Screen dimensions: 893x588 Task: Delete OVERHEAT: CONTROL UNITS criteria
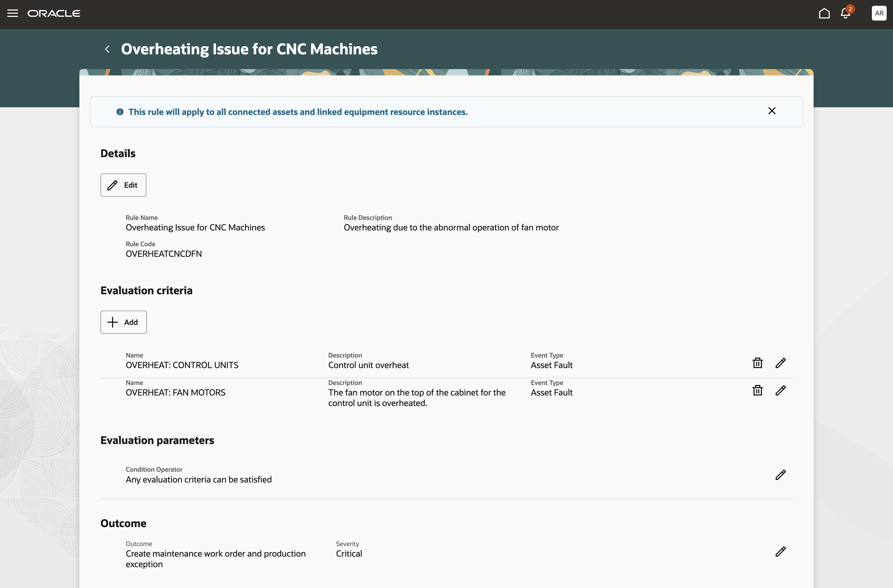[757, 363]
